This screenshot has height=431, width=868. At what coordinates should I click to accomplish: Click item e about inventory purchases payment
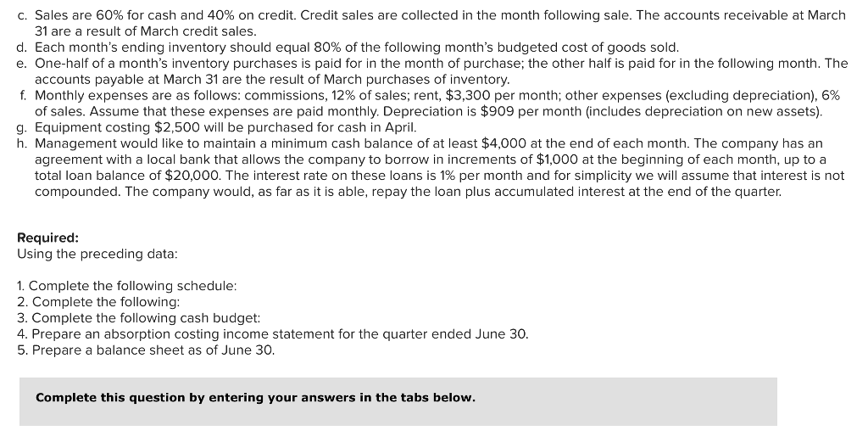(432, 71)
